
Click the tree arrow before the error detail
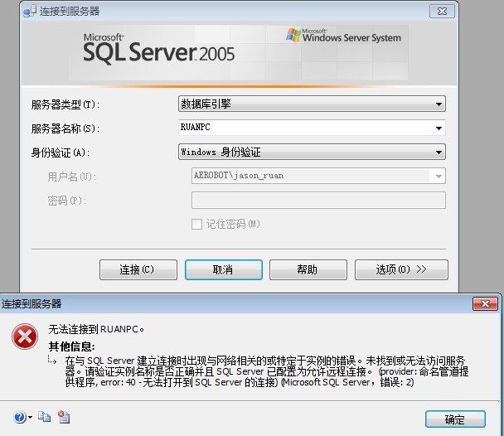tap(52, 361)
